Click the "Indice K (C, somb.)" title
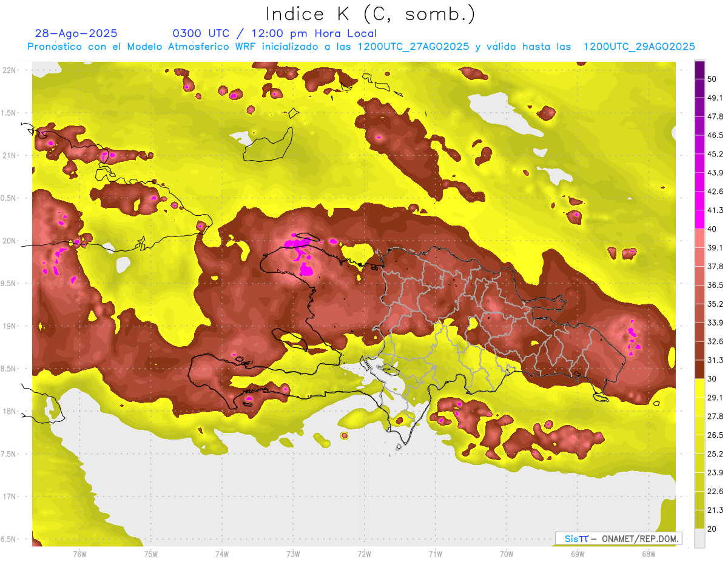Image resolution: width=728 pixels, height=562 pixels. [370, 13]
